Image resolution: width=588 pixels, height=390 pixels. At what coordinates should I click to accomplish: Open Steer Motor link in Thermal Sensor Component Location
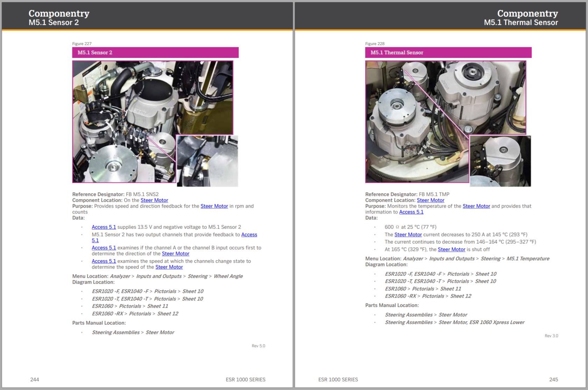point(430,200)
